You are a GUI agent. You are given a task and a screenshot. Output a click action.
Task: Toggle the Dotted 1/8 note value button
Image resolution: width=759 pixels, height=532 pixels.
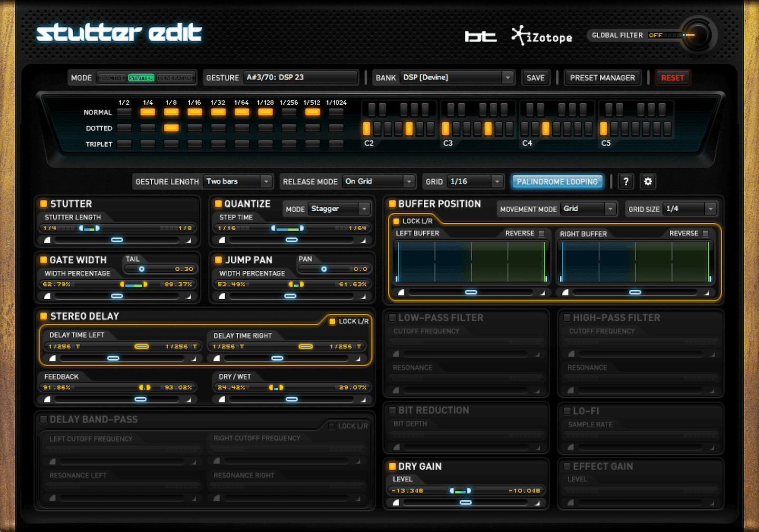click(x=171, y=128)
